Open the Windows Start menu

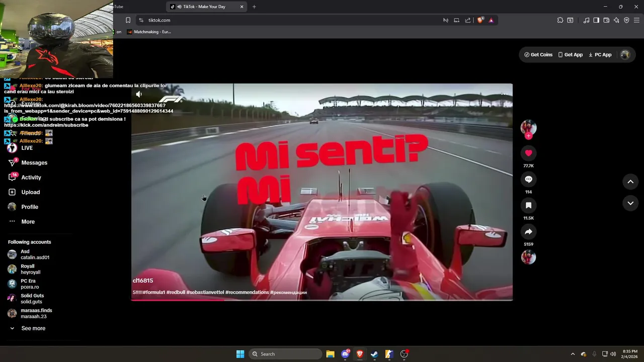click(x=240, y=354)
